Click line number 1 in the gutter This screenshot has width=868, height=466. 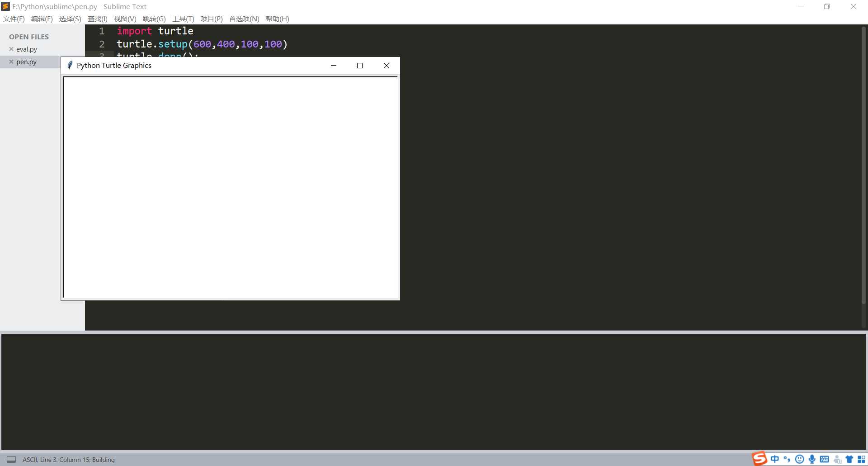(x=102, y=31)
